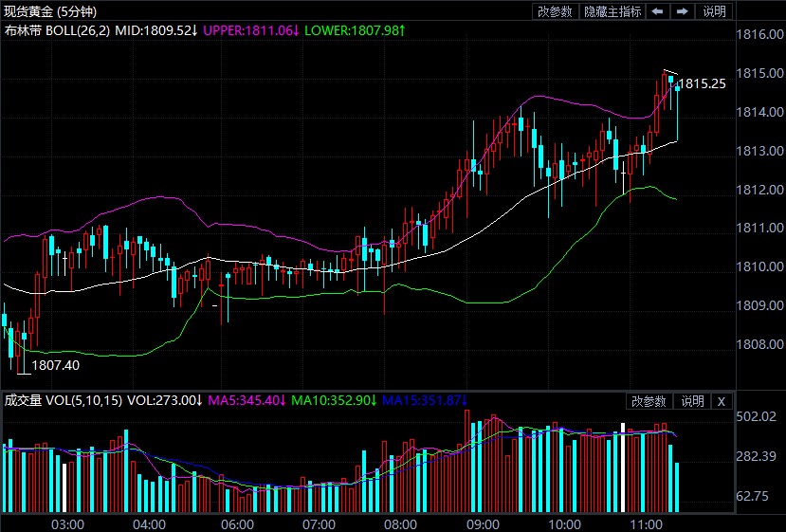Click the right arrow navigation icon
Screen dimensions: 786x532
682,11
